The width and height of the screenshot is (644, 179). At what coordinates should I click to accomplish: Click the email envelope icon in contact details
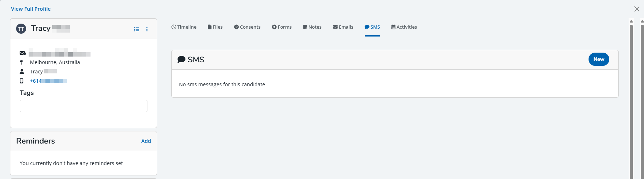coord(23,53)
